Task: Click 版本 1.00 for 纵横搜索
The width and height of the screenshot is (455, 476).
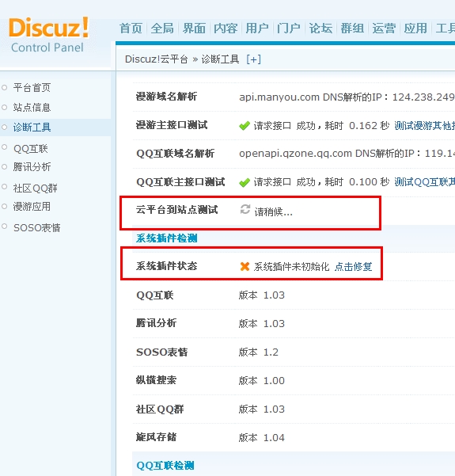Action: pyautogui.click(x=261, y=381)
